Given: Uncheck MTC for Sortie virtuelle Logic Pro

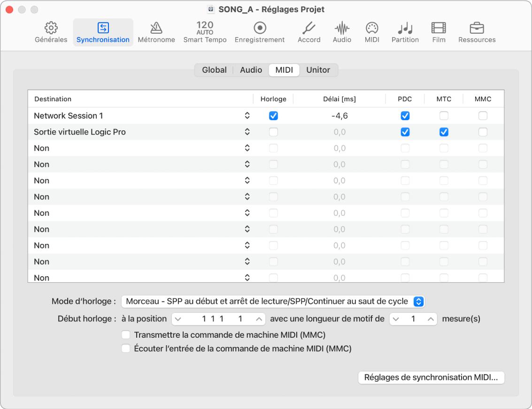Looking at the screenshot, I should (x=444, y=132).
